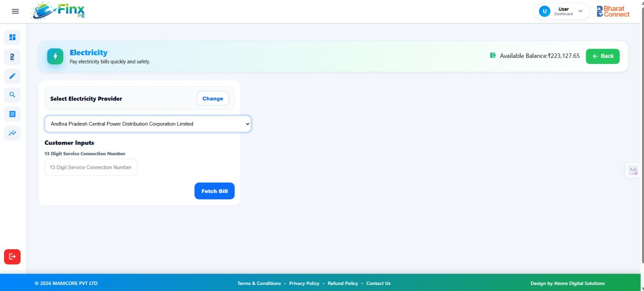The width and height of the screenshot is (644, 291).
Task: Click the Bharat Connect logo
Action: click(613, 11)
